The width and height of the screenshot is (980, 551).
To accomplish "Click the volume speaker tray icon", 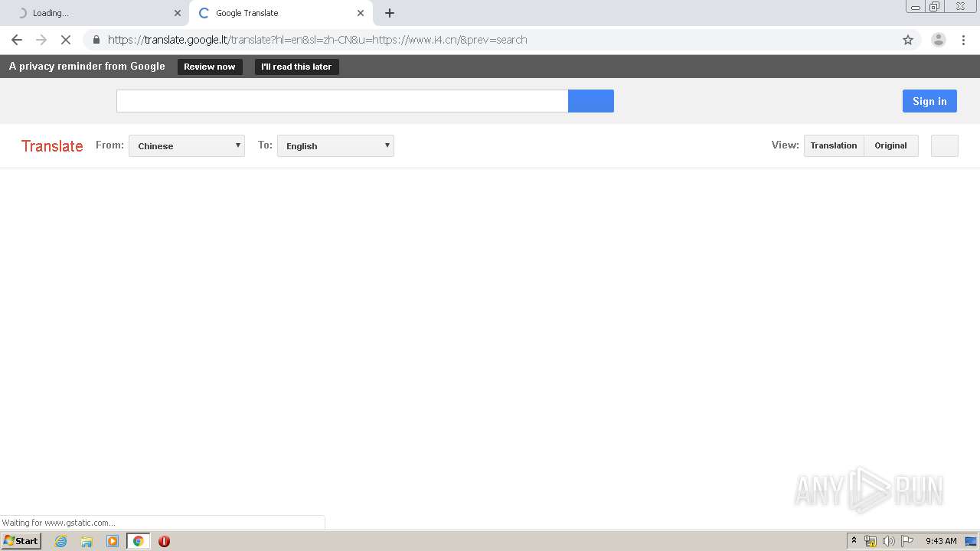I will click(889, 541).
